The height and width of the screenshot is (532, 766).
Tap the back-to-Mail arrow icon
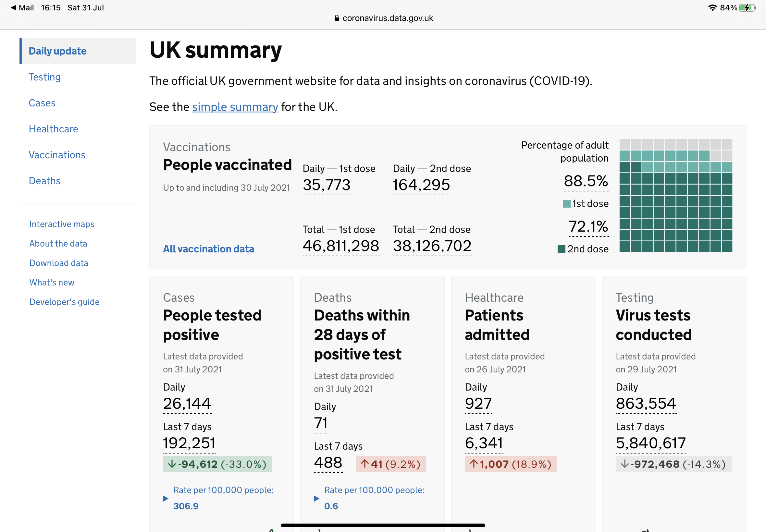13,7
